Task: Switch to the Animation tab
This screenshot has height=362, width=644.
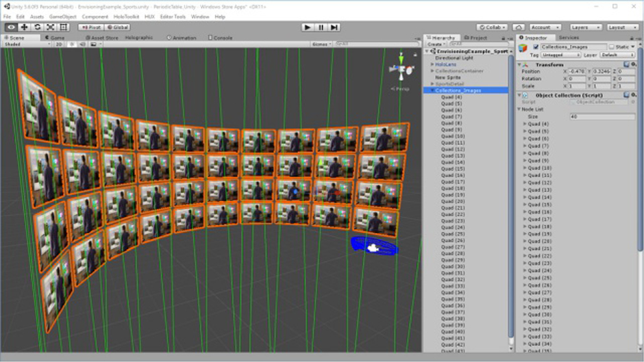Action: 182,38
